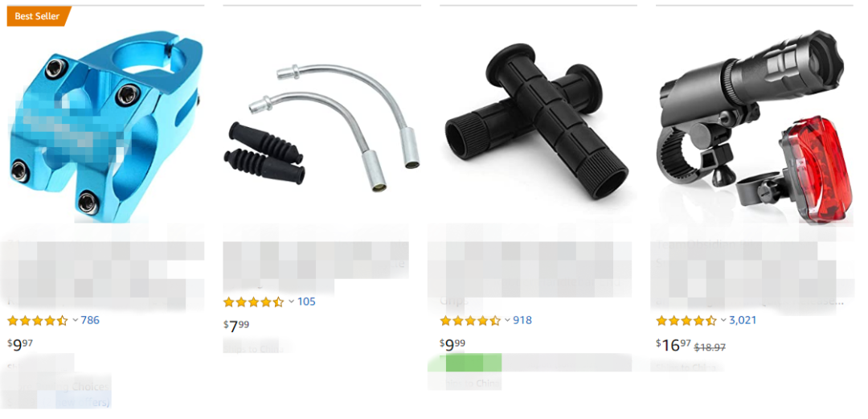Expand rating breakdown chevron beside 3,021 reviews
Image resolution: width=868 pixels, height=419 pixels.
[723, 320]
